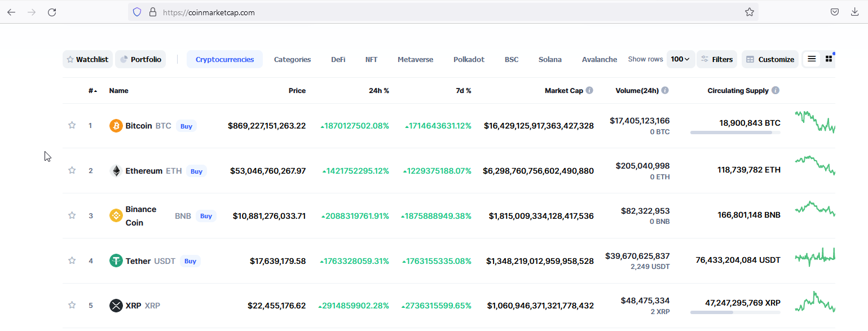Click Ethereum market cap $6,298,760,756,602,490,880
868x331 pixels.
click(x=538, y=171)
